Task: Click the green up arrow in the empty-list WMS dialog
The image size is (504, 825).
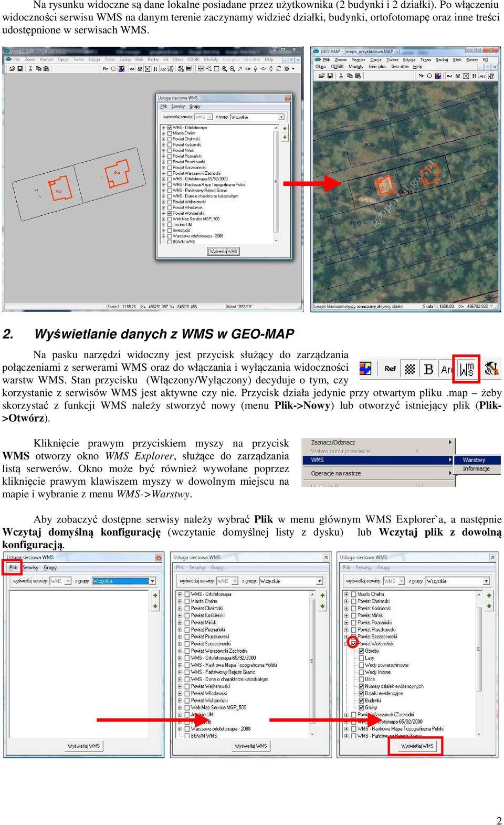Action: (x=155, y=596)
